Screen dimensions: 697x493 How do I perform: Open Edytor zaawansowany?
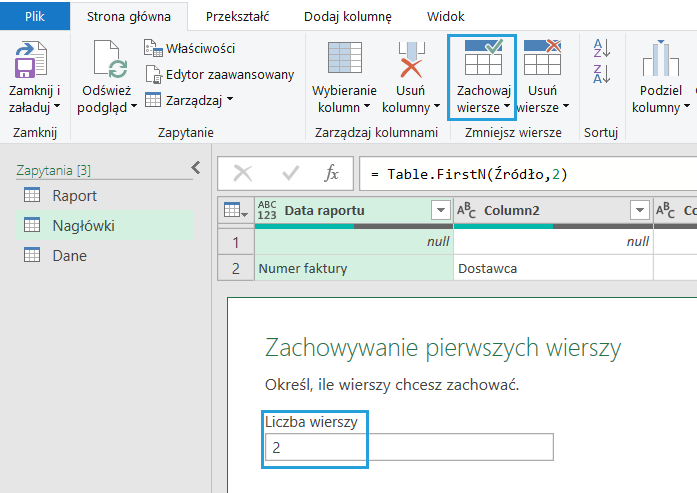(x=219, y=74)
